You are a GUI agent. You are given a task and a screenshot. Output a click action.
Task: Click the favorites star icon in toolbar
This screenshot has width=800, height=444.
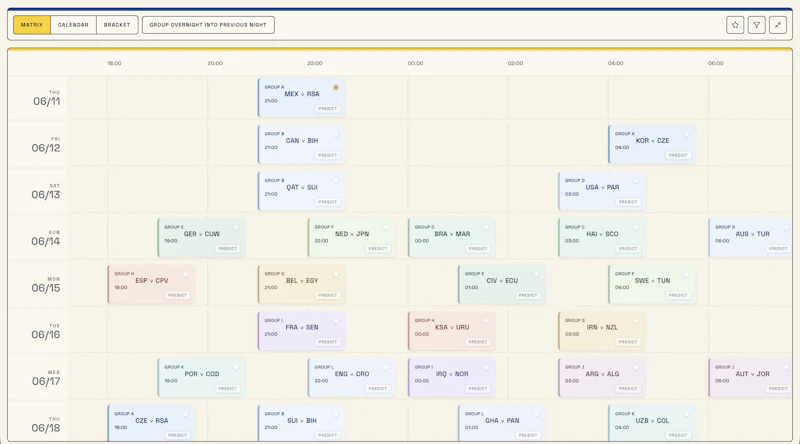pyautogui.click(x=735, y=25)
